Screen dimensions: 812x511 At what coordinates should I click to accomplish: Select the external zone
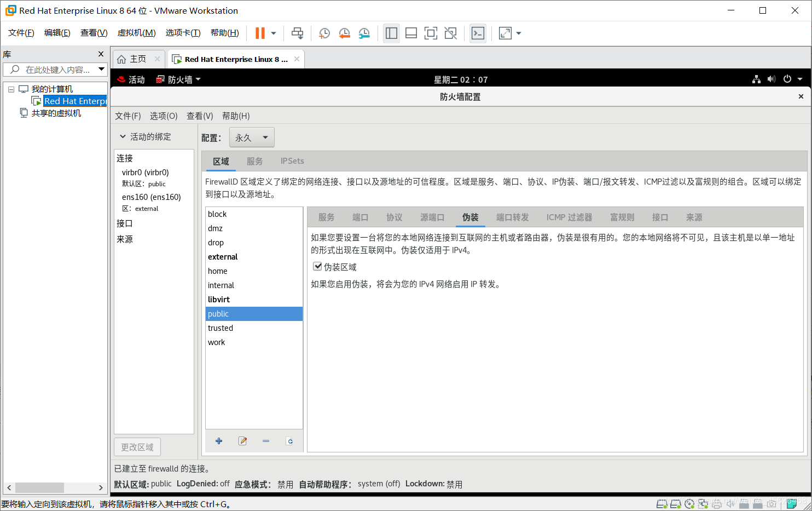pos(254,257)
